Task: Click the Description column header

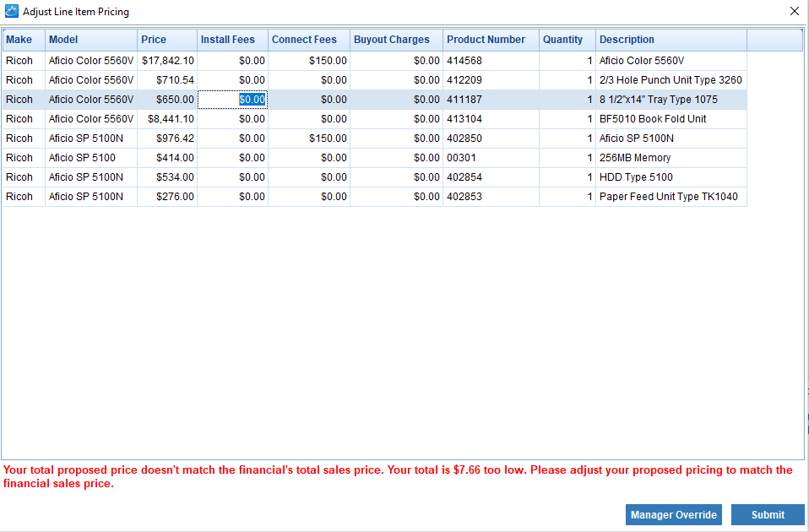Action: (671, 40)
